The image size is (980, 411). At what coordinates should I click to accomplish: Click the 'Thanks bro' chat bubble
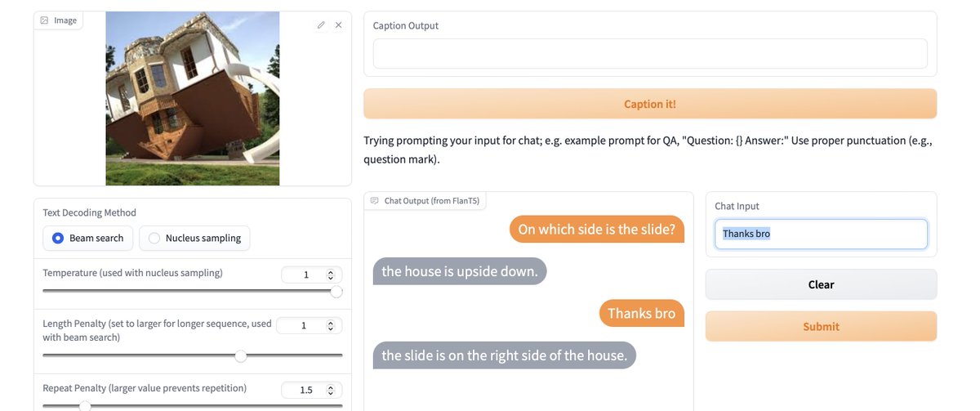click(x=642, y=314)
